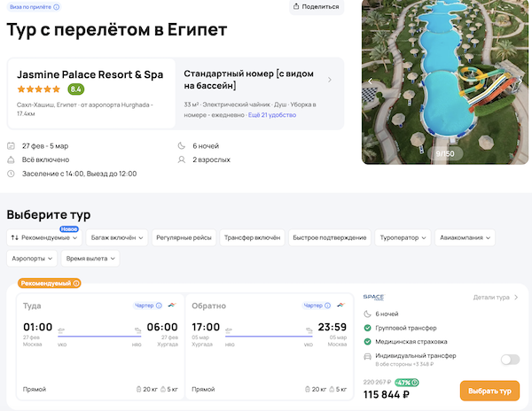Screen dimensions: 532x411
Task: Click the 8.4 hotel rating badge
Action: click(76, 89)
